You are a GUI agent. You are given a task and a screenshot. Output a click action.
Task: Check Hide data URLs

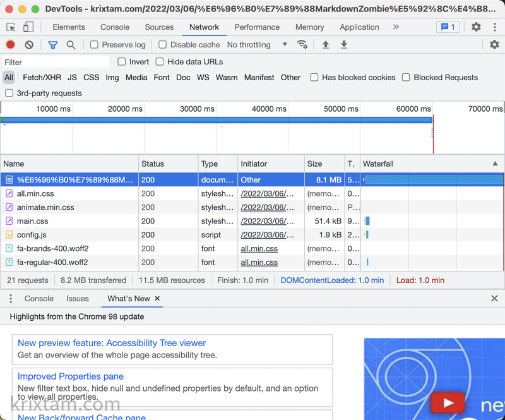pos(160,61)
